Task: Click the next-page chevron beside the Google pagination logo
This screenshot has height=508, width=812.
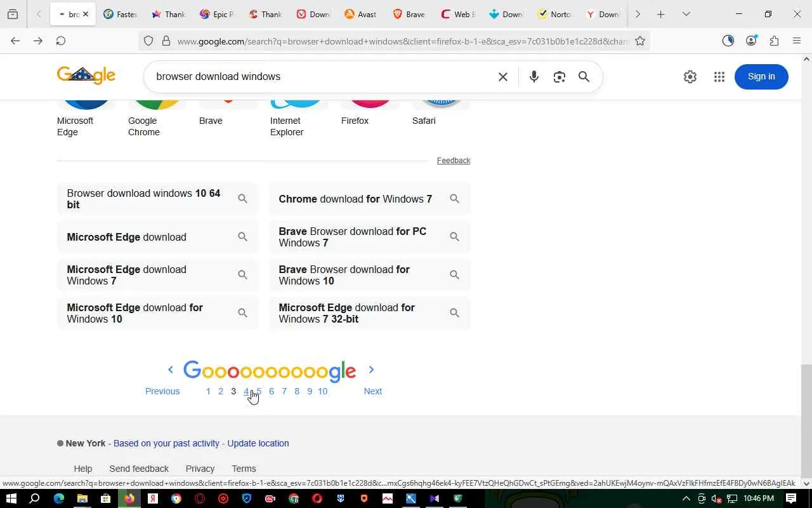Action: [371, 370]
